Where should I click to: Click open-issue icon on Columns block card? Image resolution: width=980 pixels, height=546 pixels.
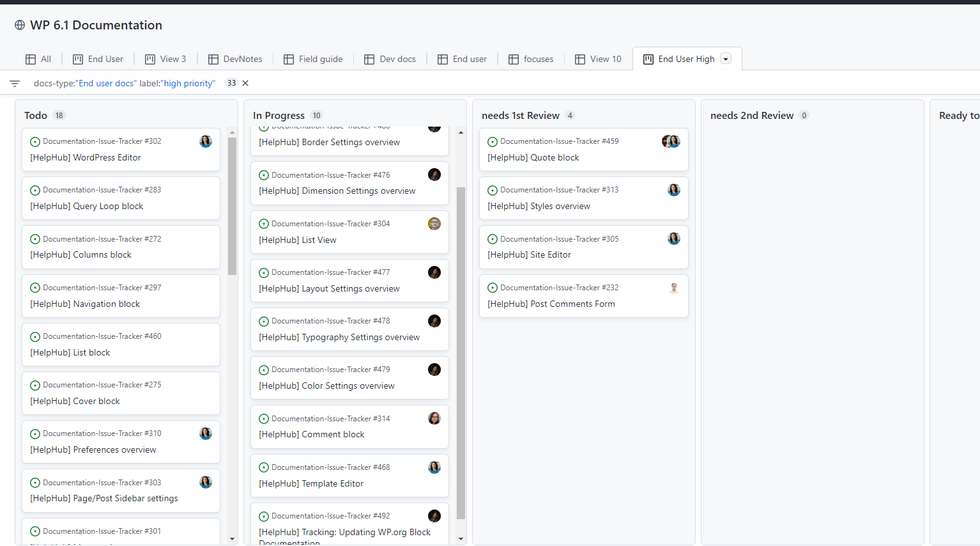35,239
